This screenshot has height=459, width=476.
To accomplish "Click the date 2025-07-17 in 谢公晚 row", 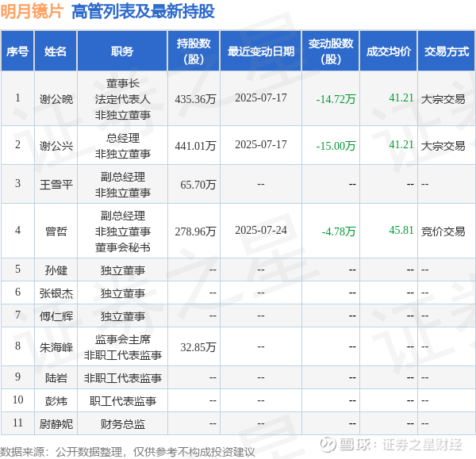I will pyautogui.click(x=261, y=98).
